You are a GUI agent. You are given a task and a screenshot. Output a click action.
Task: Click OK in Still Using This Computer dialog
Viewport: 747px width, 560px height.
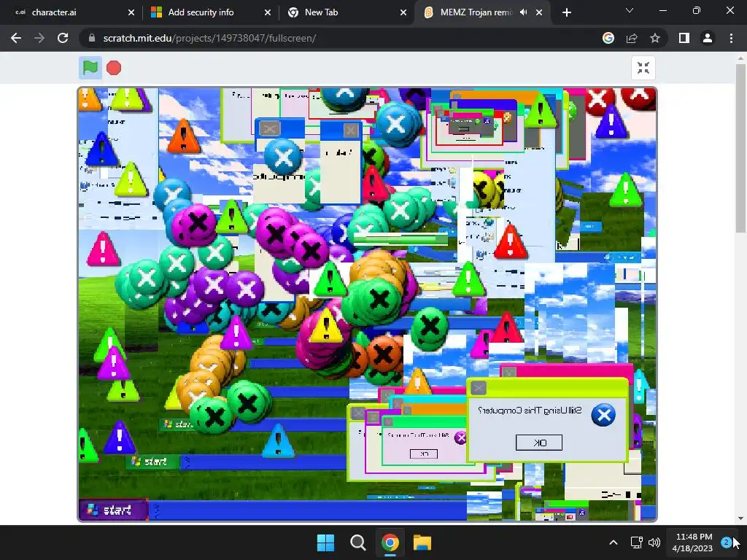tap(539, 443)
